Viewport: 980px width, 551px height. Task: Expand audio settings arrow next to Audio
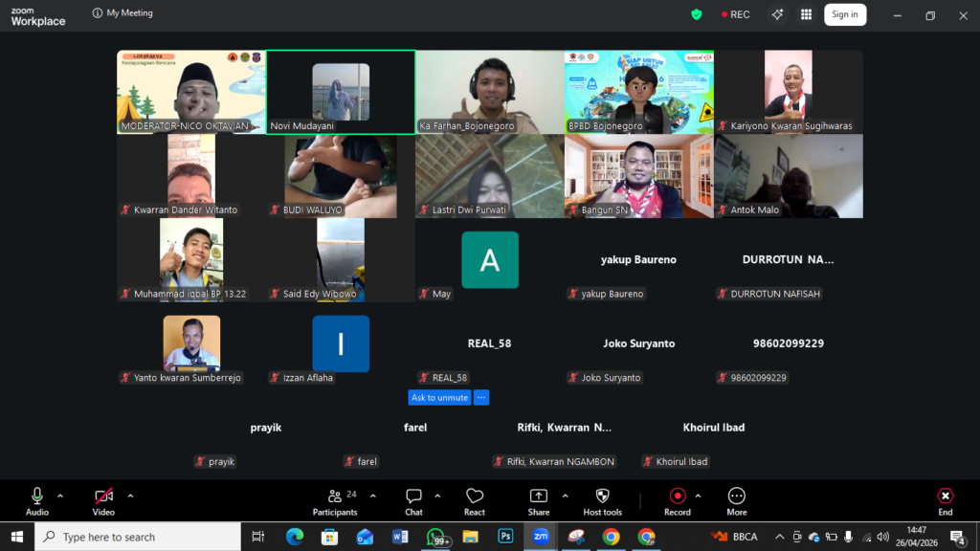point(60,496)
